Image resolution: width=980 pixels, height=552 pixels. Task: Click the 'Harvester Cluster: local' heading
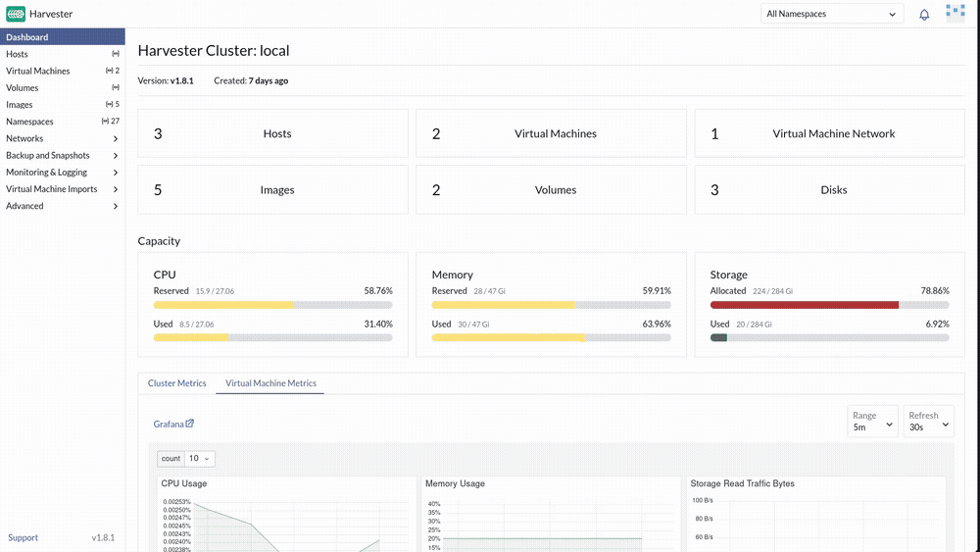click(x=214, y=51)
